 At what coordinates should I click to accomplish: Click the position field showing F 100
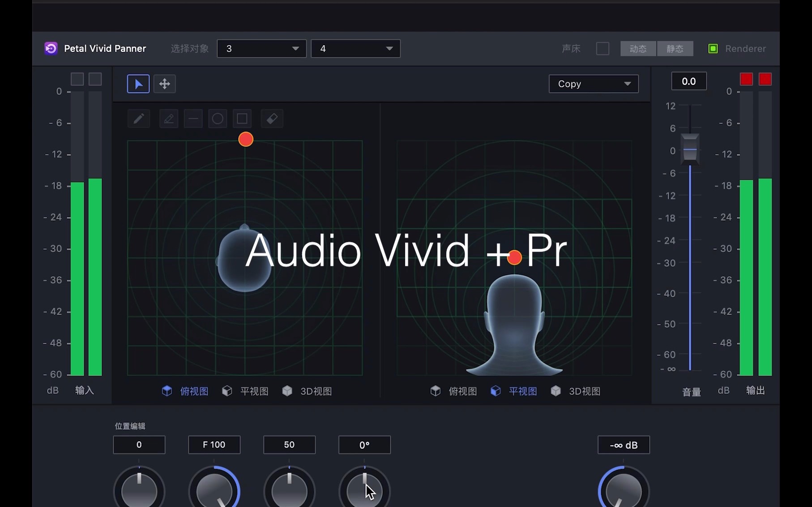(x=214, y=445)
